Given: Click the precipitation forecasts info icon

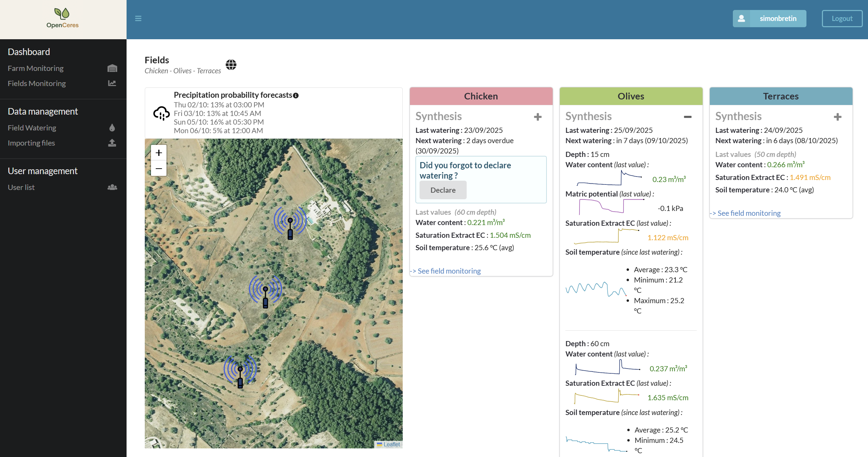Looking at the screenshot, I should pos(296,95).
